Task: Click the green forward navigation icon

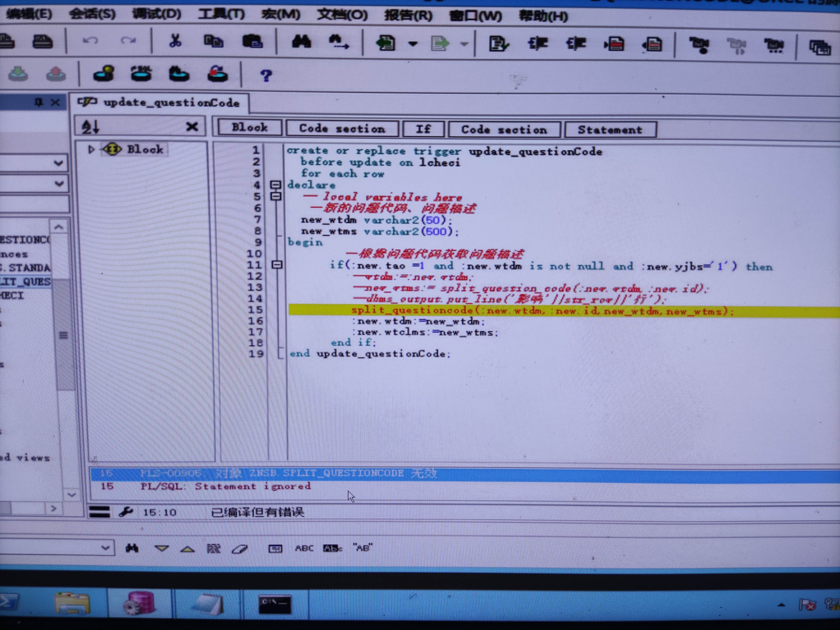Action: tap(440, 44)
